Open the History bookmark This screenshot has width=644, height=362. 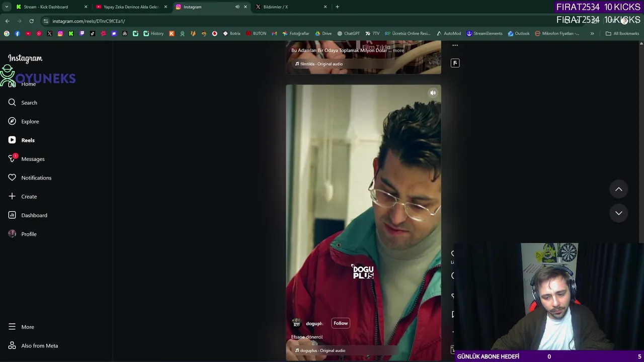click(153, 34)
